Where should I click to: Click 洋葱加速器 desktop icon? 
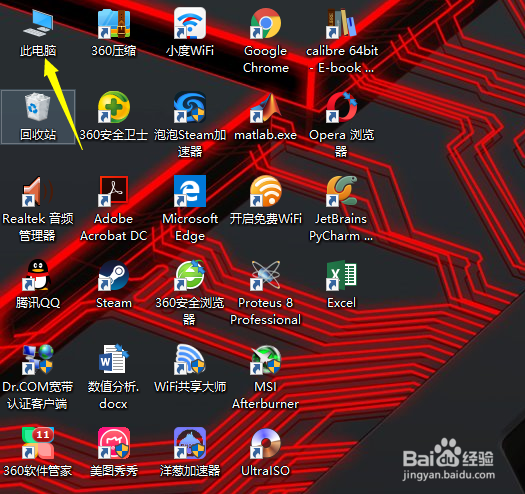click(x=190, y=443)
